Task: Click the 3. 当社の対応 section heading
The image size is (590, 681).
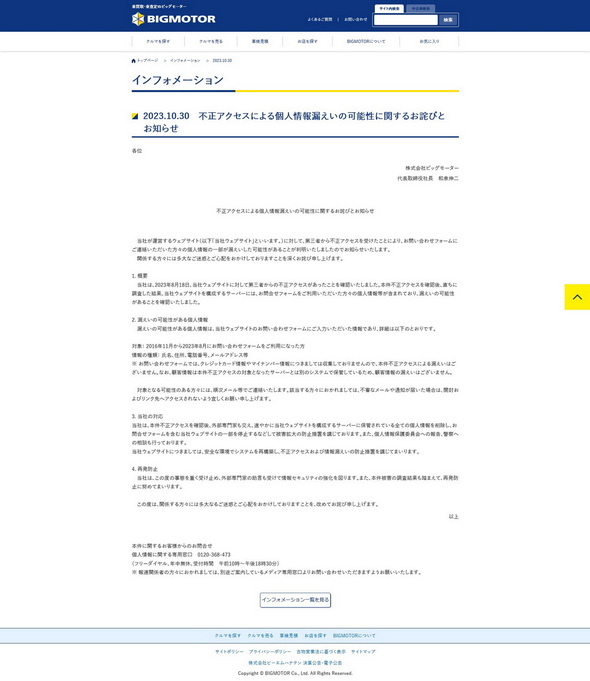Action: pyautogui.click(x=147, y=417)
